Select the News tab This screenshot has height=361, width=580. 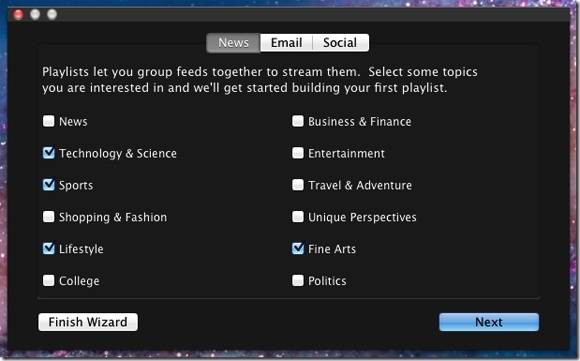(233, 43)
